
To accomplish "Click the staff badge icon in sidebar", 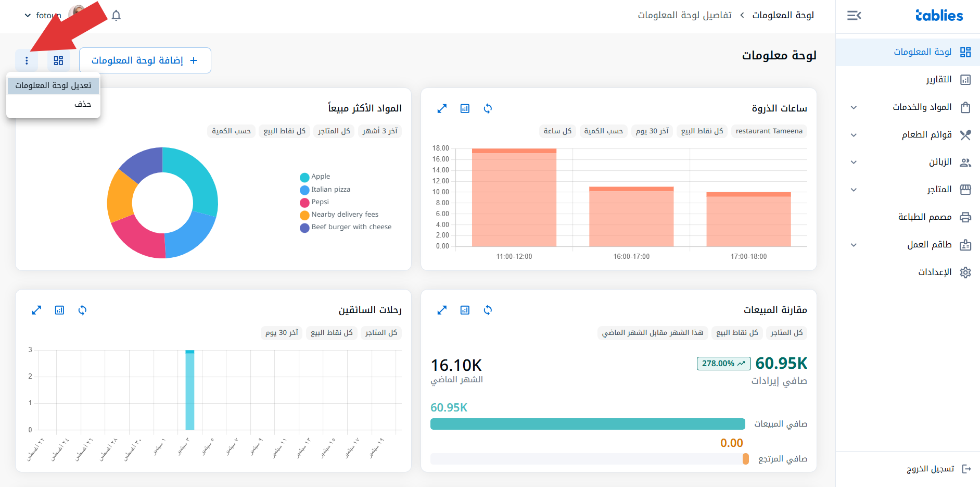I will pyautogui.click(x=965, y=245).
